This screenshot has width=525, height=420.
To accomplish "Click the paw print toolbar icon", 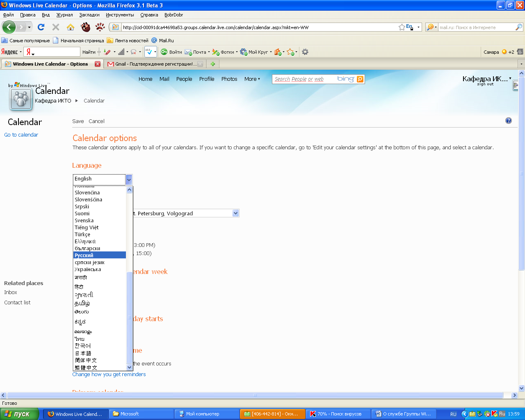I will point(100,27).
